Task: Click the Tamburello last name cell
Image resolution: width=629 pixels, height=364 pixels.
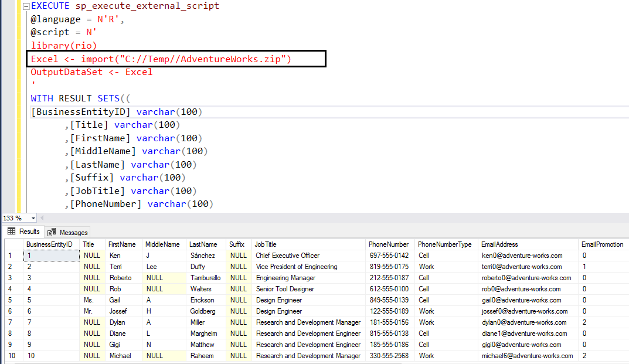Action: pyautogui.click(x=205, y=278)
